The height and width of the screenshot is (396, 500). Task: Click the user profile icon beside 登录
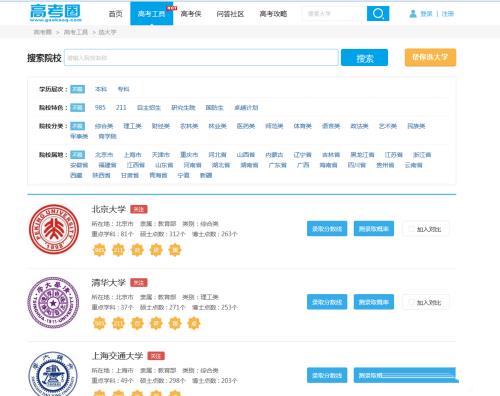pyautogui.click(x=413, y=14)
